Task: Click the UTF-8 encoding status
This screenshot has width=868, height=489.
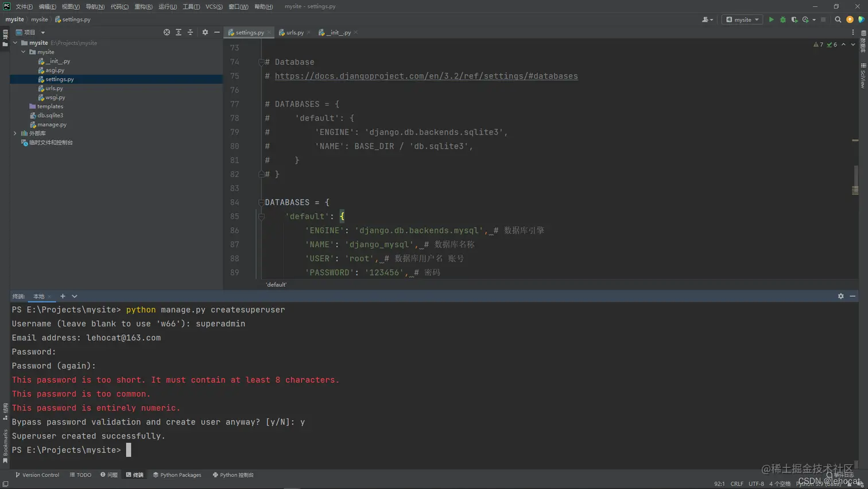Action: (x=756, y=484)
